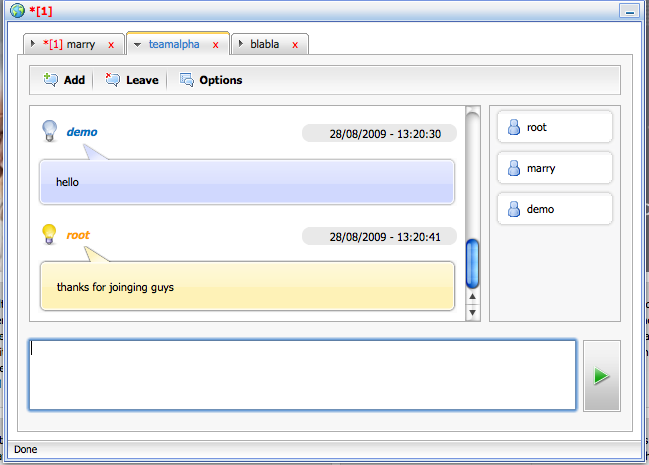Close the teamalpha tab

[x=216, y=45]
